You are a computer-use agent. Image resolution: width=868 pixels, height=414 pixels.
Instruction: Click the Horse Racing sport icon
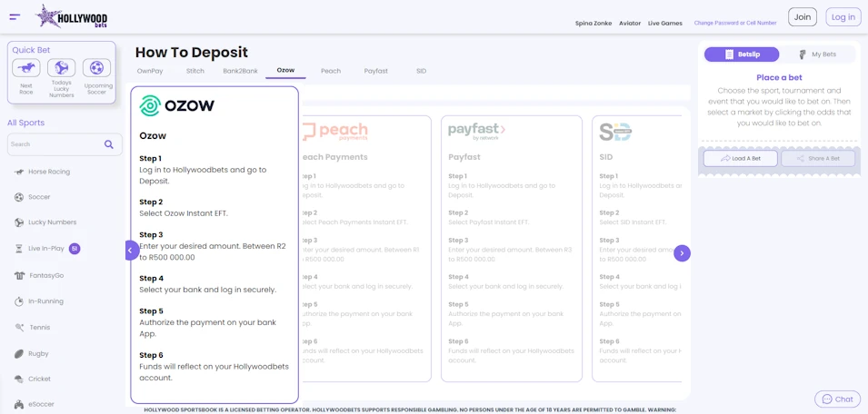(19, 172)
